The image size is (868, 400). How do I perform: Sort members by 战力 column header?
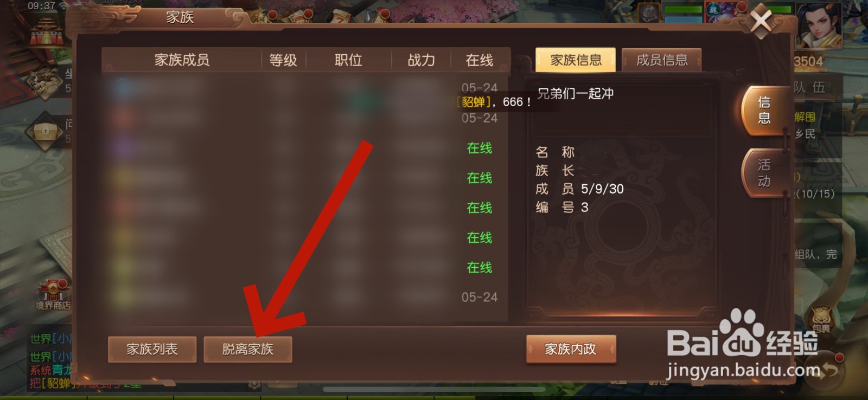tap(422, 60)
